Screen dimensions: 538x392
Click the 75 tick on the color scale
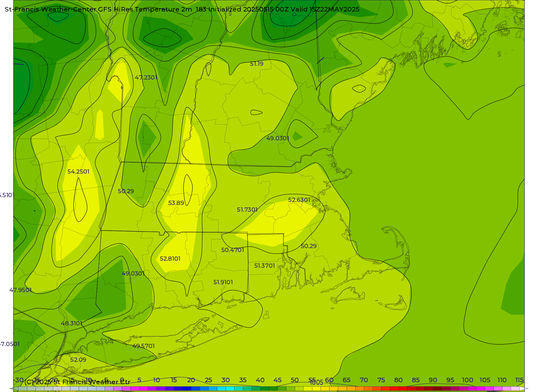coord(381,380)
